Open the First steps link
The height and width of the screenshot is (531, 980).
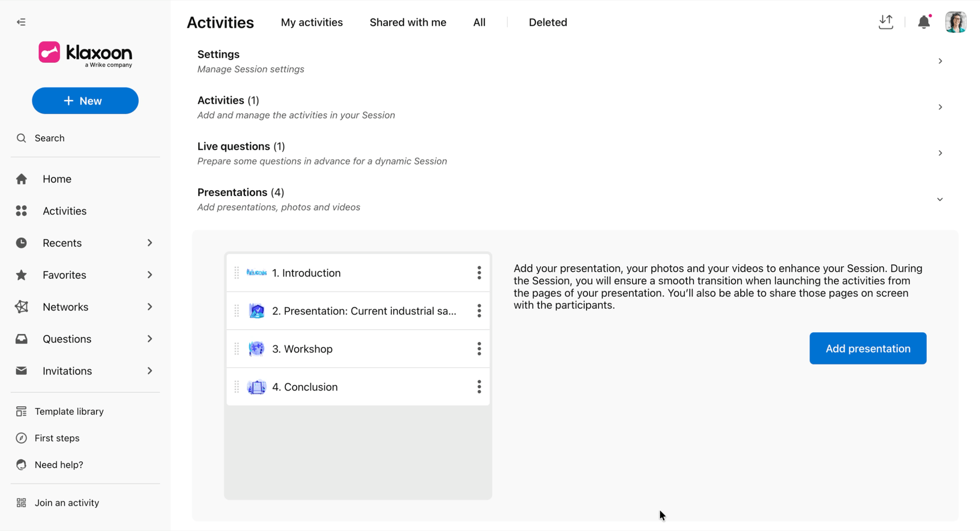tap(57, 438)
